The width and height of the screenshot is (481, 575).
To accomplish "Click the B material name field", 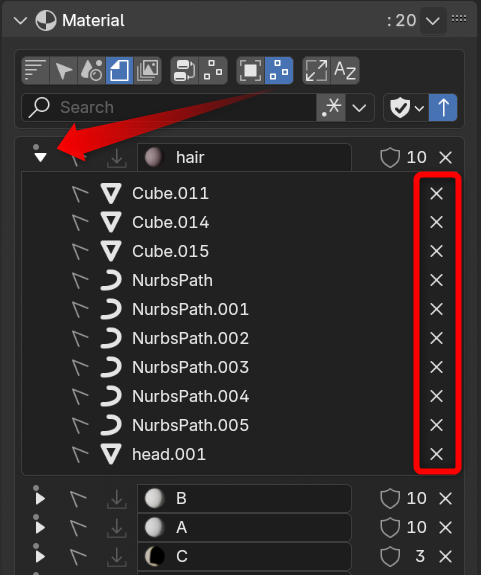I will coord(245,498).
